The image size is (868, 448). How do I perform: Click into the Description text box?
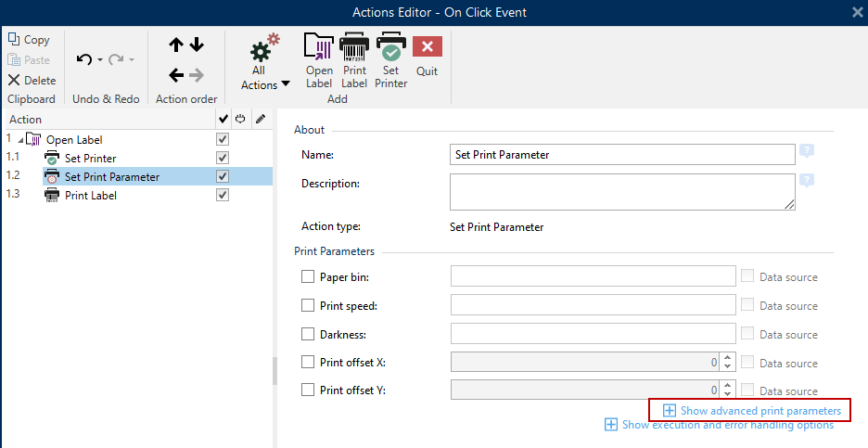pyautogui.click(x=622, y=192)
